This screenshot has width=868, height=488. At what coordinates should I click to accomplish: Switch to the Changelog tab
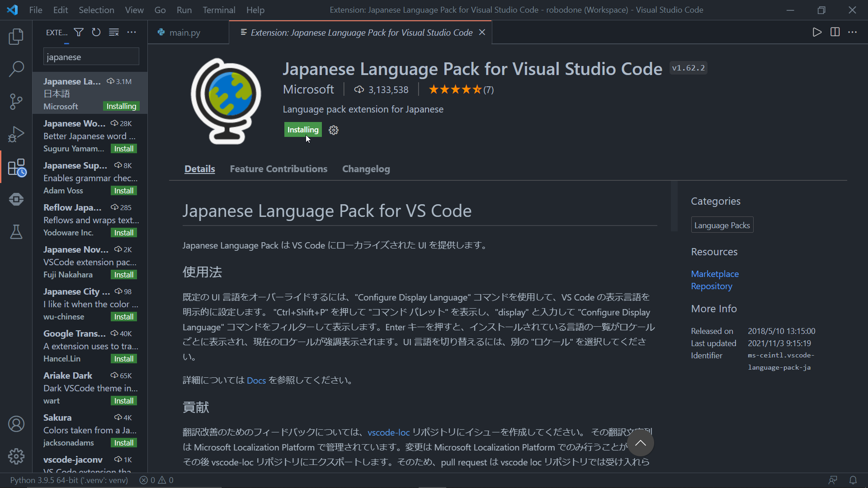366,169
